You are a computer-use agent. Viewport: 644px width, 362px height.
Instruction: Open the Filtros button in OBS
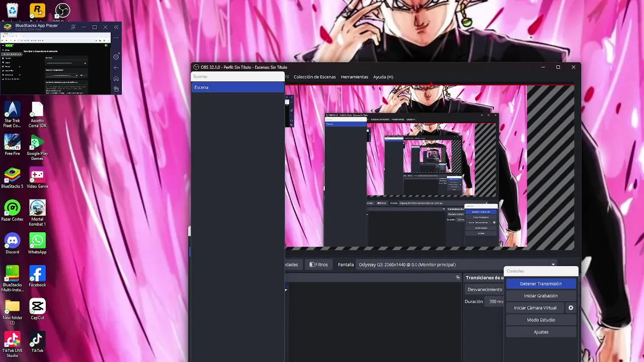318,264
